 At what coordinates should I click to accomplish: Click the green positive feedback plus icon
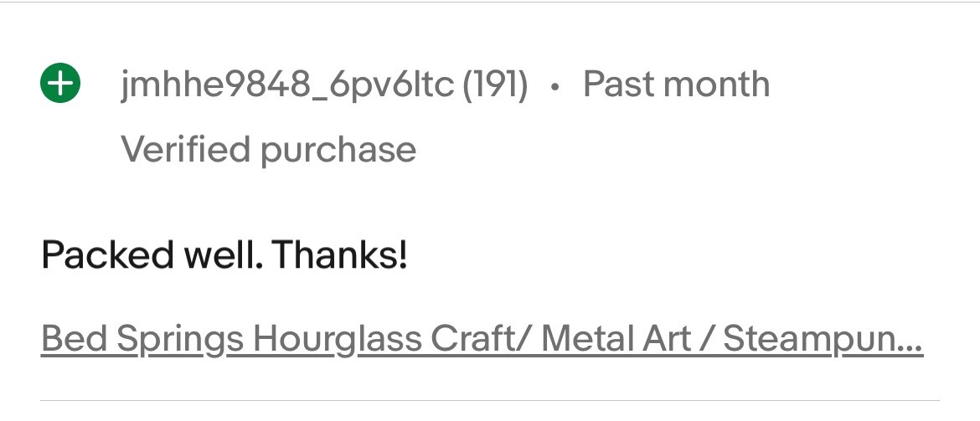pyautogui.click(x=60, y=84)
